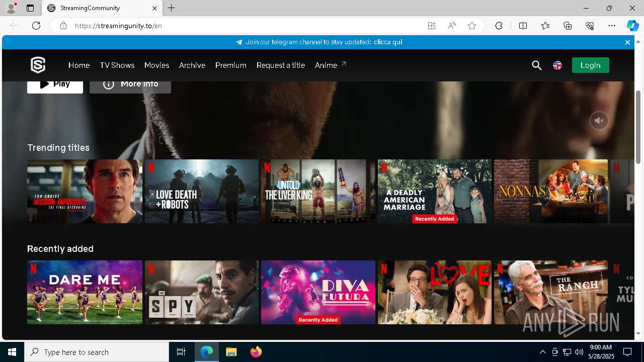
Task: Open The Spy thumbnail
Action: [x=202, y=292]
